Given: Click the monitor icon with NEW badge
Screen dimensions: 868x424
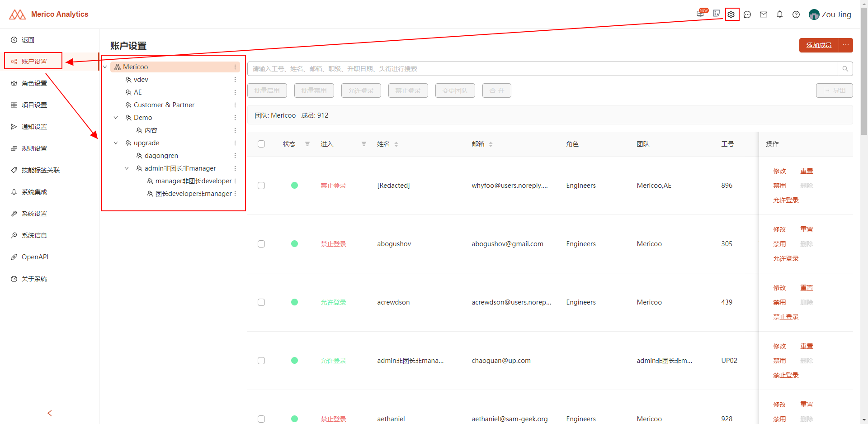Looking at the screenshot, I should point(701,14).
